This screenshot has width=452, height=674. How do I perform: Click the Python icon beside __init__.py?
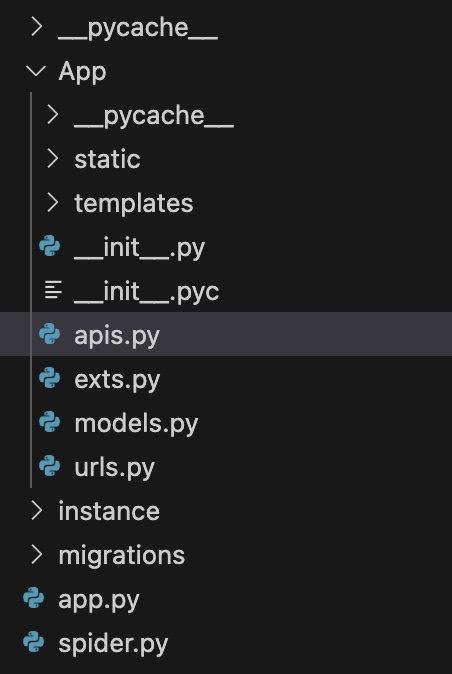click(50, 247)
